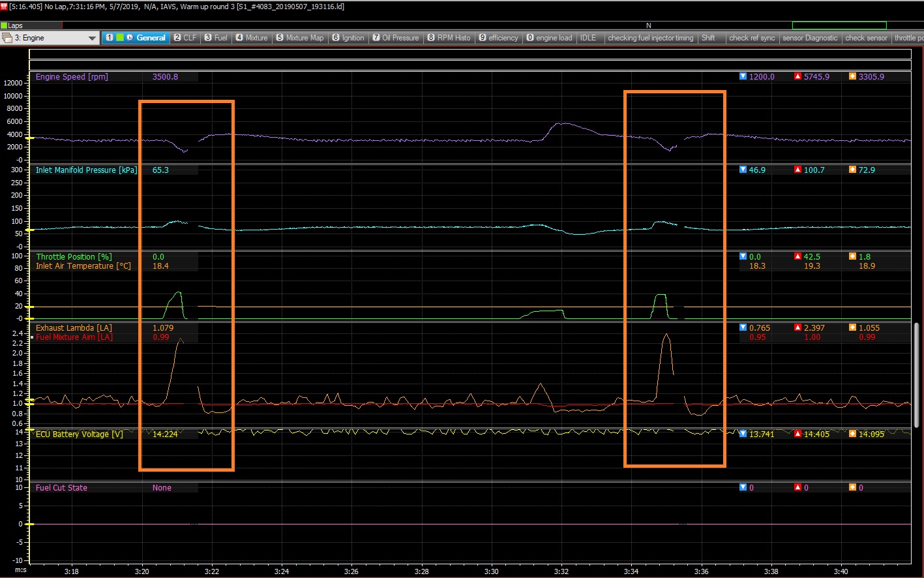This screenshot has width=924, height=578.
Task: Click the Fuel Cut State average icon
Action: [x=852, y=487]
